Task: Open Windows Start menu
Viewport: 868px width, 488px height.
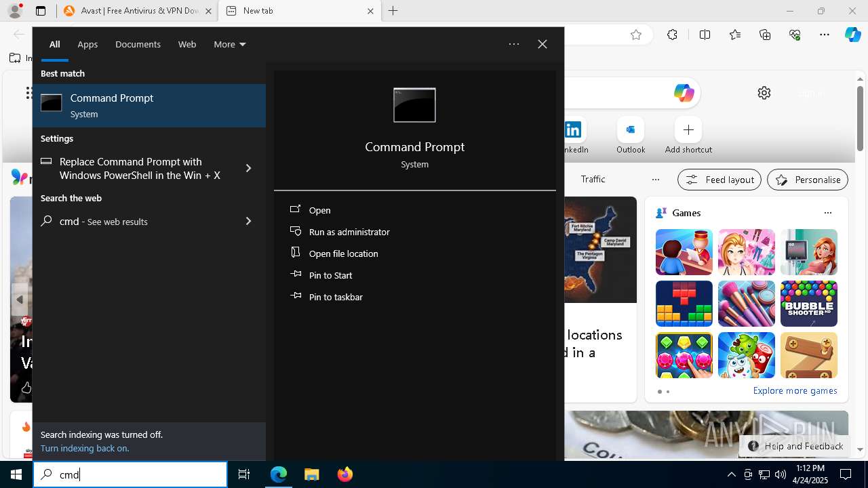Action: [16, 474]
